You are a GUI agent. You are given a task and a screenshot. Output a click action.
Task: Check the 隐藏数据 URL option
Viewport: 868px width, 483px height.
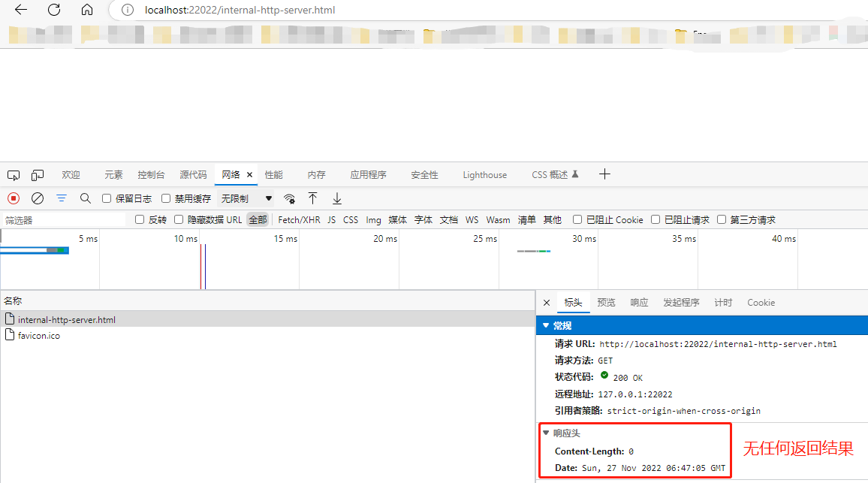click(x=178, y=219)
